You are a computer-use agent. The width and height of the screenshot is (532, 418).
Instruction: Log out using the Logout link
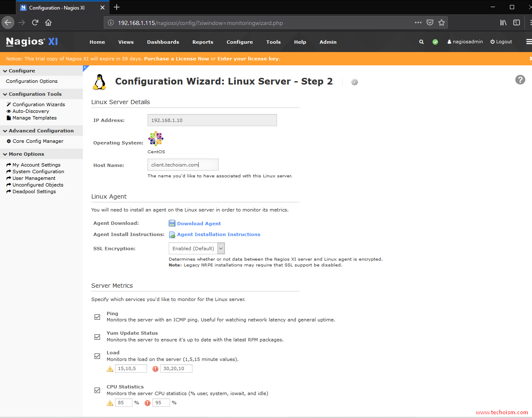click(501, 42)
